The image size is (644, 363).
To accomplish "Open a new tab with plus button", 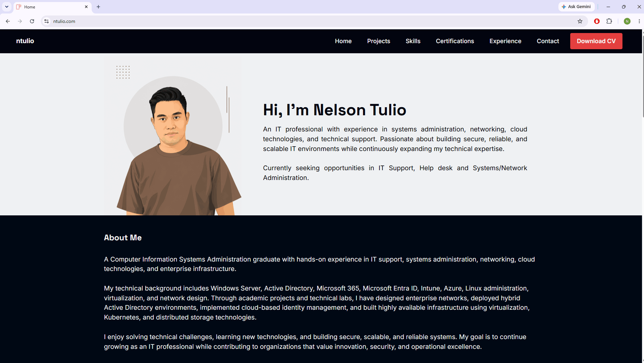I will (98, 7).
